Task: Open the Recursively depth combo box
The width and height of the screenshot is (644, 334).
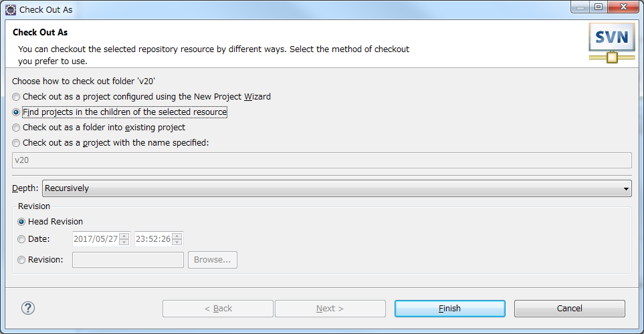Action: coord(337,188)
